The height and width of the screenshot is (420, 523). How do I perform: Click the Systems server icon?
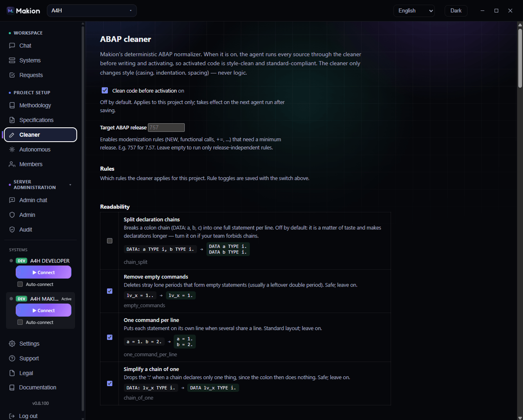click(12, 60)
